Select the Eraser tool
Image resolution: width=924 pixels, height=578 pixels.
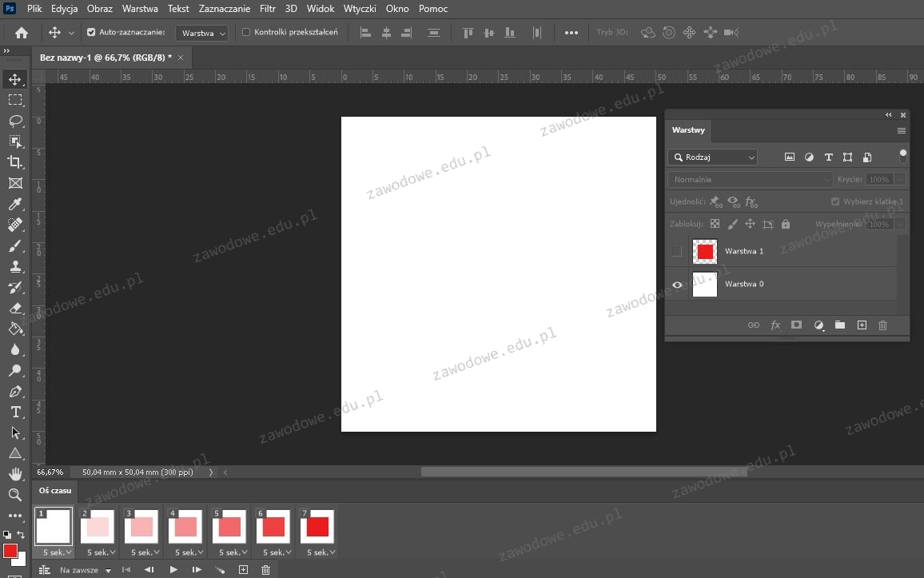tap(15, 308)
